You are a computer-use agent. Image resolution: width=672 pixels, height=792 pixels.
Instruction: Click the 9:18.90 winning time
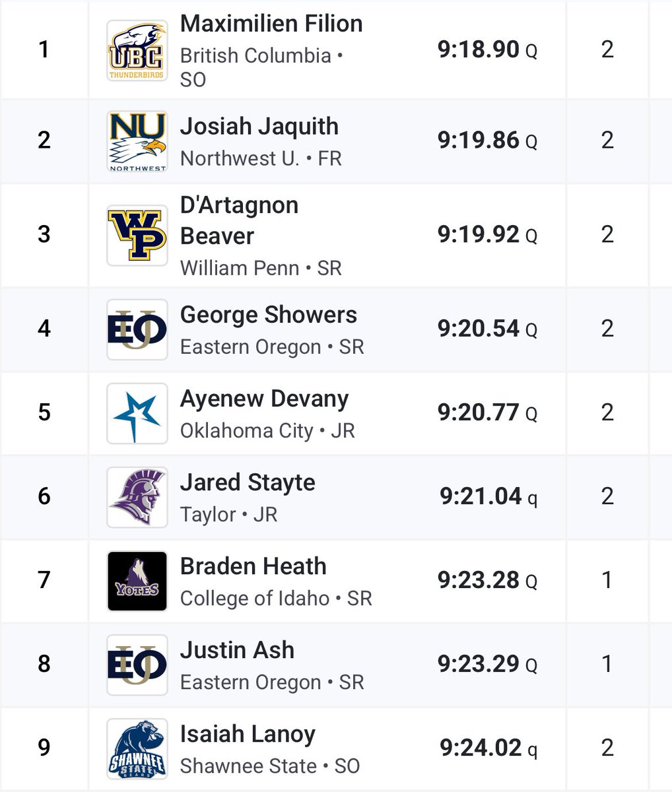tap(479, 49)
